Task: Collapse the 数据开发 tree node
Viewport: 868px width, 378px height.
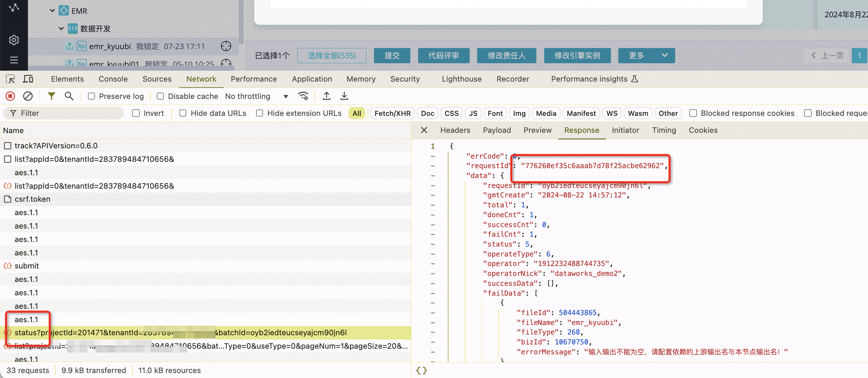Action: click(61, 28)
